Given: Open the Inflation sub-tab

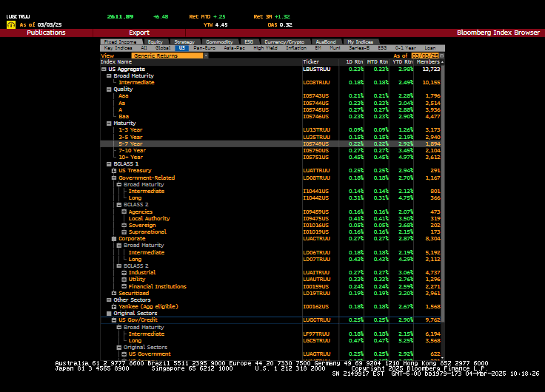Looking at the screenshot, I should [296, 48].
